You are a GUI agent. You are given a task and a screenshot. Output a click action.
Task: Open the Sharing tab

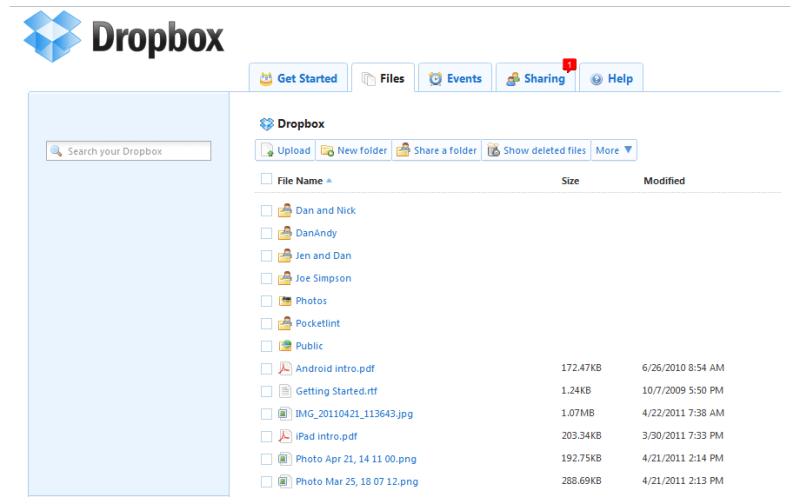click(x=536, y=78)
